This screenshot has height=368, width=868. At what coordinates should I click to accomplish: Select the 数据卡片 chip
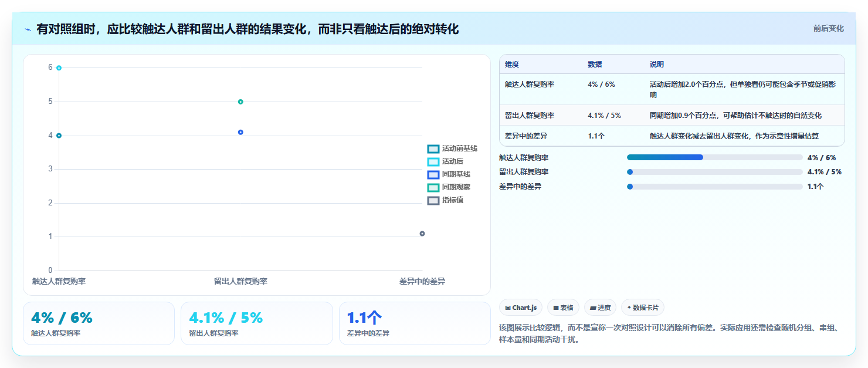[643, 308]
